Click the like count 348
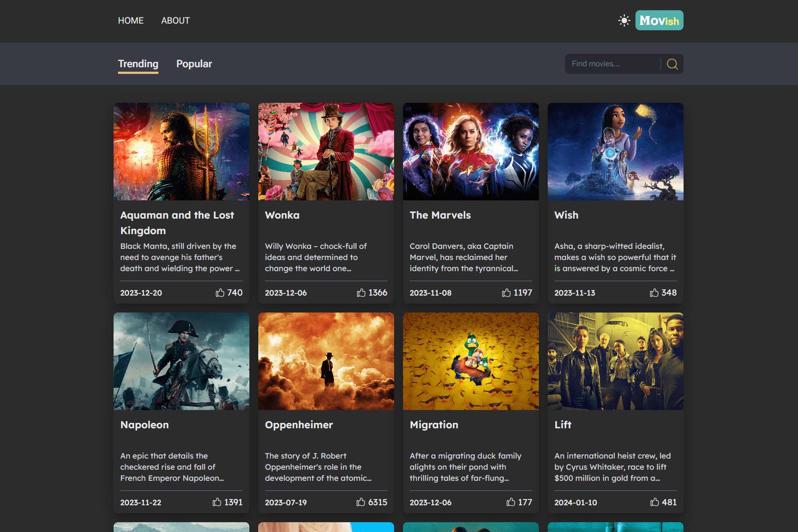Image resolution: width=798 pixels, height=532 pixels. coord(669,292)
